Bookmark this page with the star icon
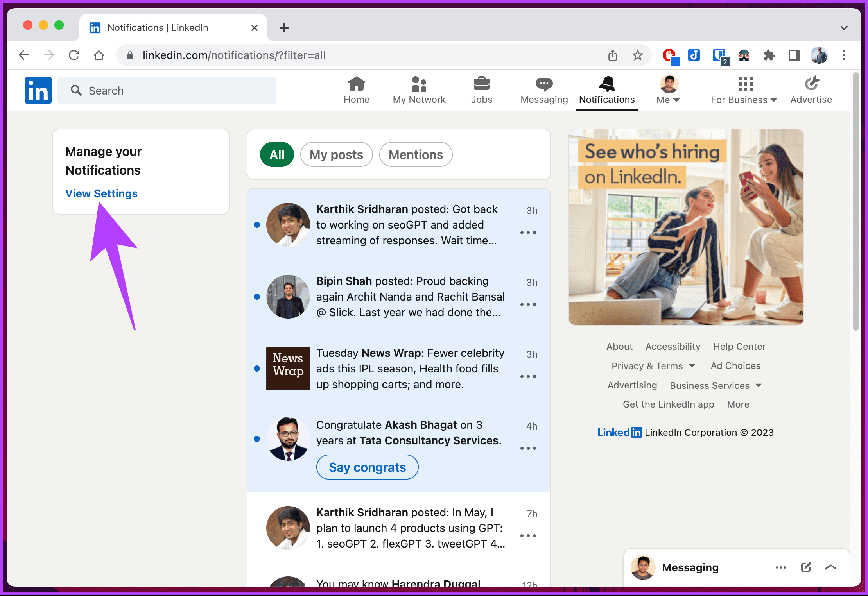 point(638,55)
